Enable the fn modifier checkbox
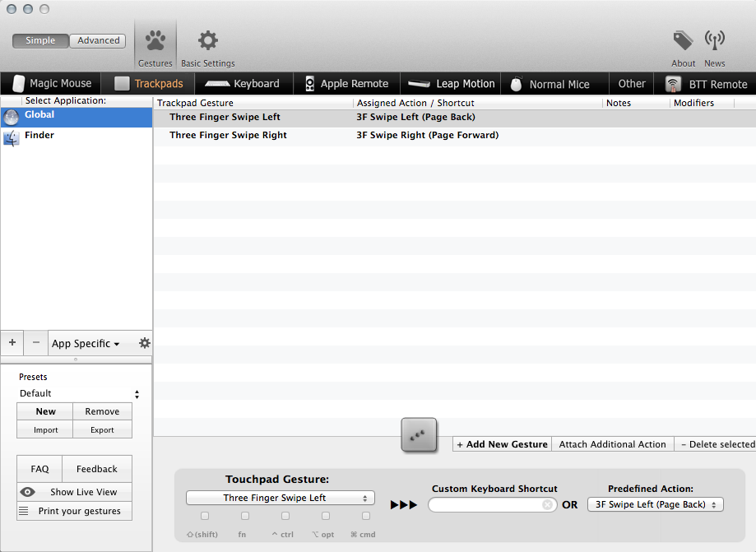The image size is (756, 552). click(245, 516)
